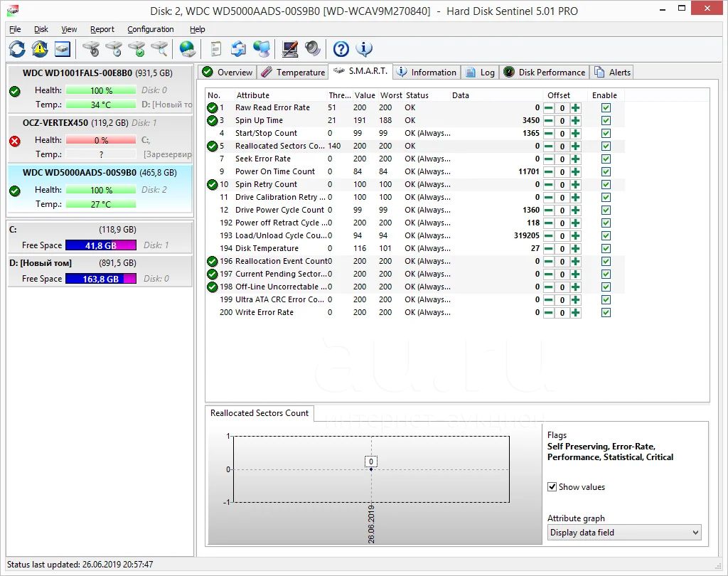Screen dimensions: 728x576
Task: Click C: Free Space bar 41,8 GB
Action: click(x=101, y=245)
